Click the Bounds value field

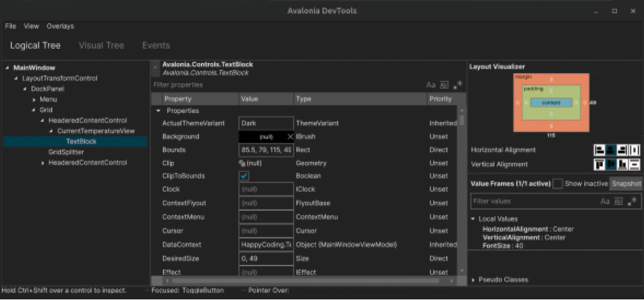[266, 150]
